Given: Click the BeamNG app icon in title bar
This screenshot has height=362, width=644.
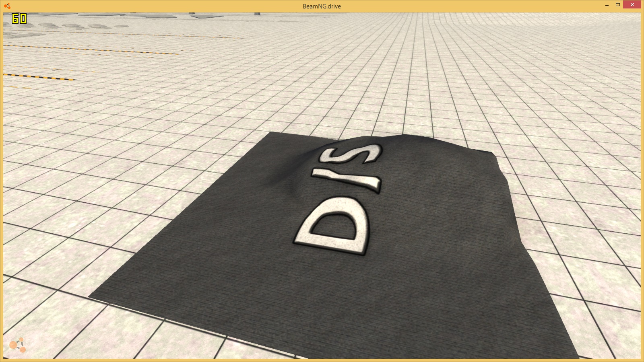Looking at the screenshot, I should [x=7, y=6].
